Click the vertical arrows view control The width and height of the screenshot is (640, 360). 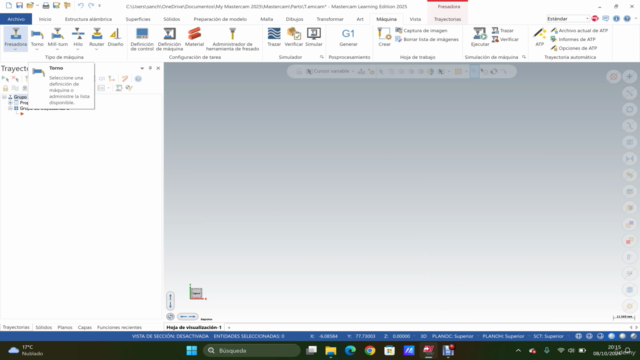tap(171, 301)
